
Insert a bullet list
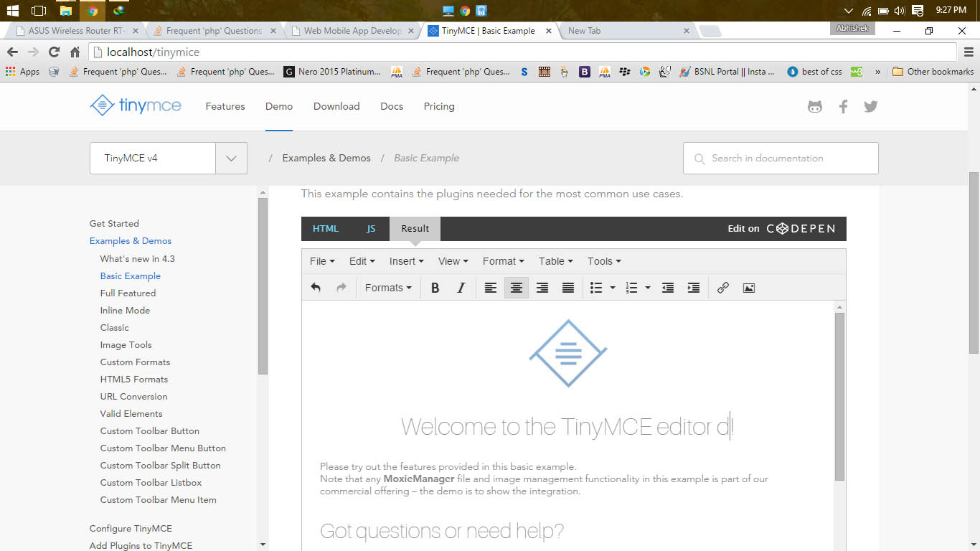pyautogui.click(x=596, y=288)
